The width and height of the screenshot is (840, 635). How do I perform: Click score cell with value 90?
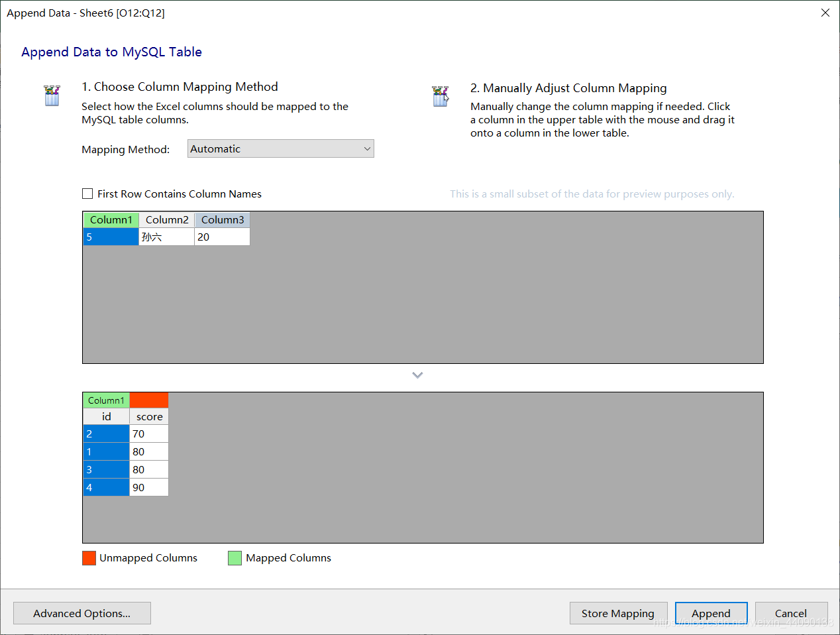pyautogui.click(x=149, y=487)
